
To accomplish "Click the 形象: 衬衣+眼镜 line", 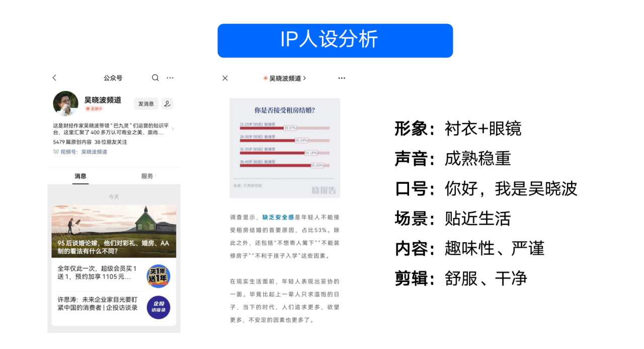I will pyautogui.click(x=458, y=128).
